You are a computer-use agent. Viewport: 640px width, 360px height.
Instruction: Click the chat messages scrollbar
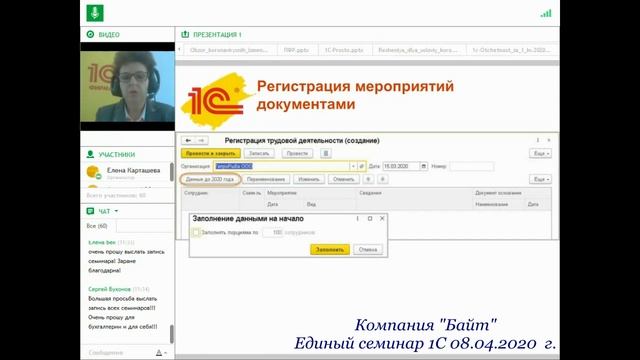coord(172,334)
